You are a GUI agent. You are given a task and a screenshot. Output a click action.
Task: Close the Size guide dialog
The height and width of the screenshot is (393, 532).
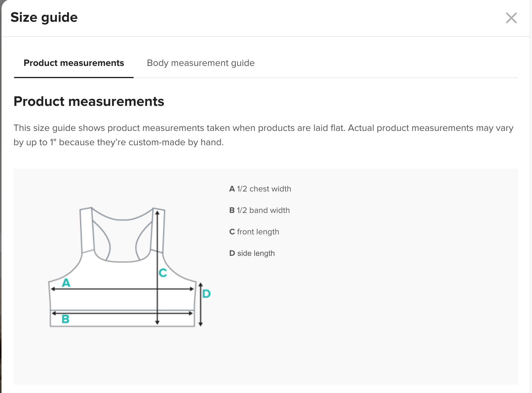[x=511, y=18]
